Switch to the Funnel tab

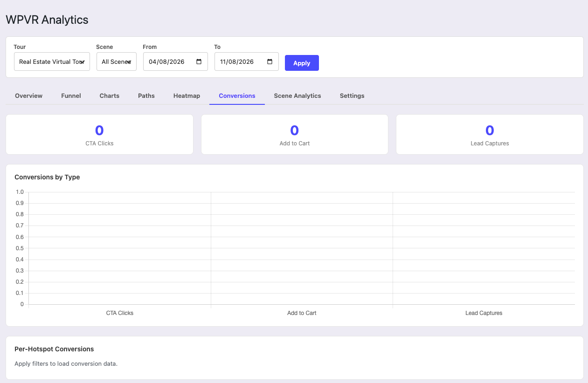point(71,96)
